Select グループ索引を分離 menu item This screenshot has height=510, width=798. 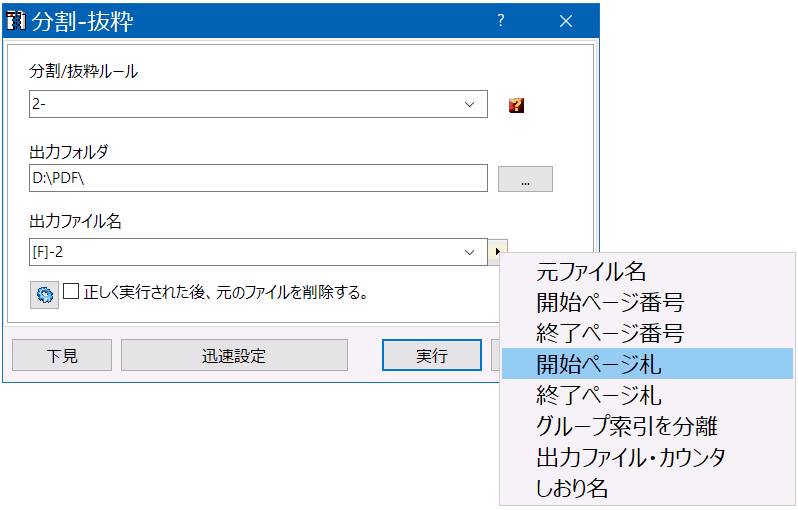(647, 426)
